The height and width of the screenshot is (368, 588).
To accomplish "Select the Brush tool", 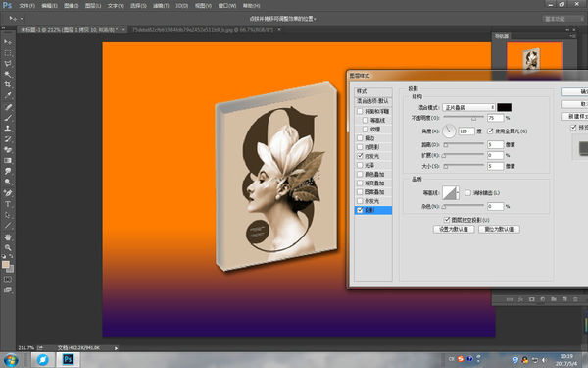I will click(8, 118).
